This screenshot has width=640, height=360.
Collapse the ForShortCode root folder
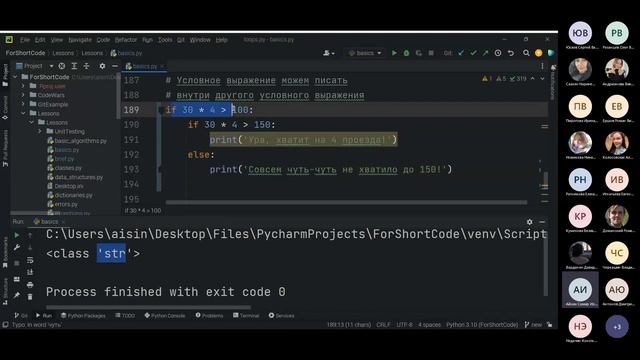[x=15, y=77]
